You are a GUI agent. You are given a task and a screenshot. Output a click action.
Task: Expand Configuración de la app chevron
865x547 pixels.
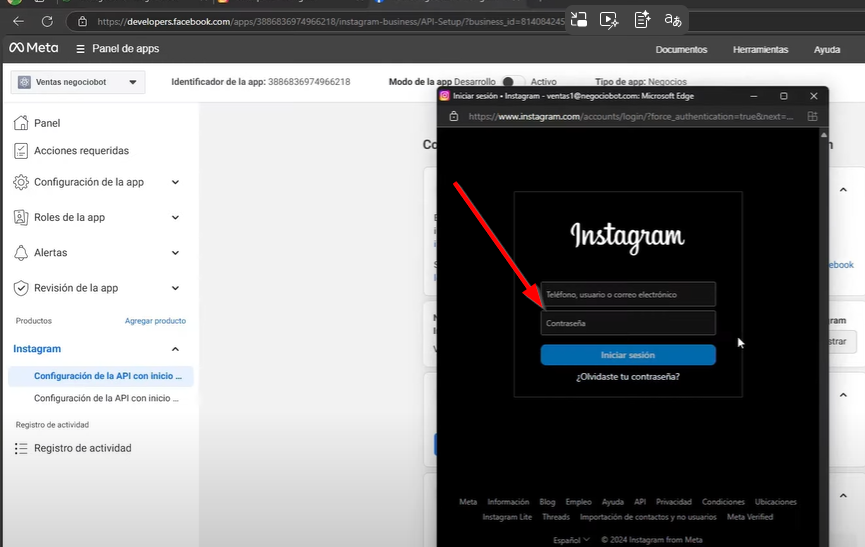click(175, 182)
